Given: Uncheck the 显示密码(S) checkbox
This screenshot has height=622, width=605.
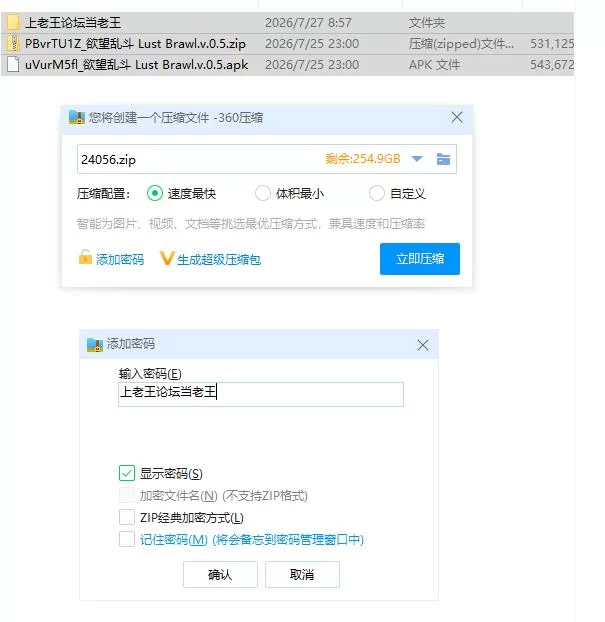Looking at the screenshot, I should (127, 473).
